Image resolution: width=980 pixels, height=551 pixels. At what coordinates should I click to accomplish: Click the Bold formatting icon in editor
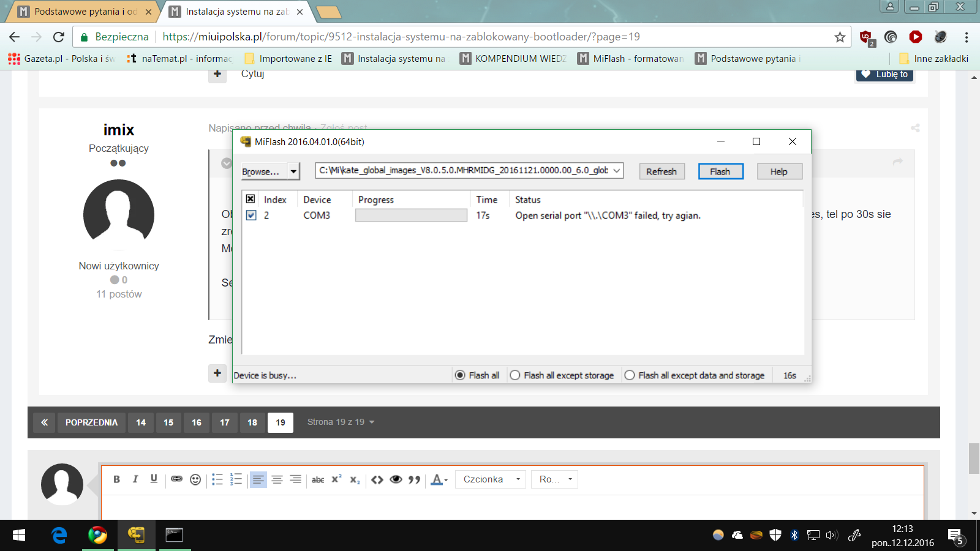point(116,479)
